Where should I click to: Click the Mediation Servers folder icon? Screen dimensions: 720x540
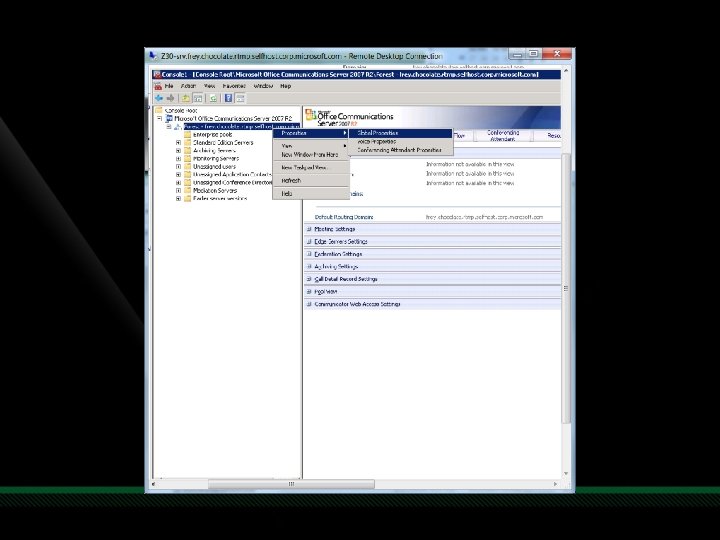click(187, 190)
